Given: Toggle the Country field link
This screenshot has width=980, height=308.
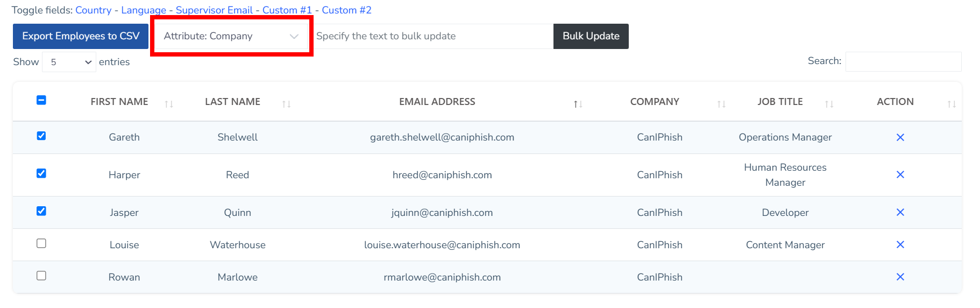Looking at the screenshot, I should point(93,10).
